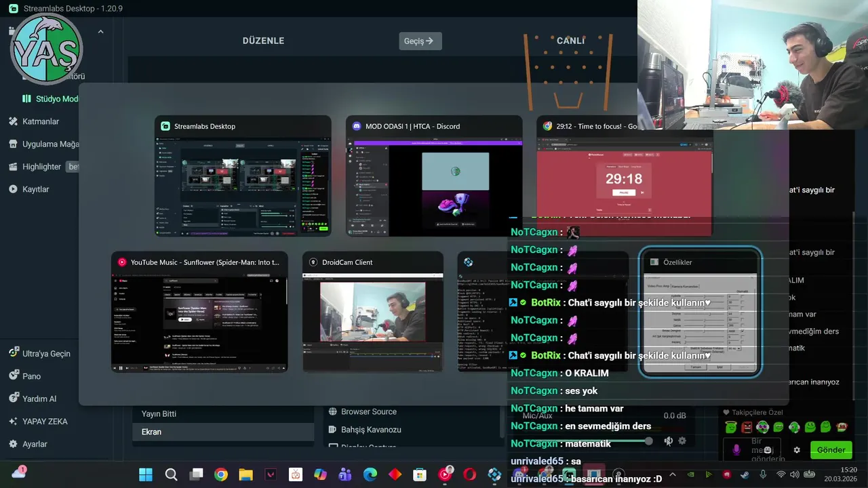Open Kayıtlar in the sidebar
This screenshot has width=868, height=488.
(x=28, y=189)
